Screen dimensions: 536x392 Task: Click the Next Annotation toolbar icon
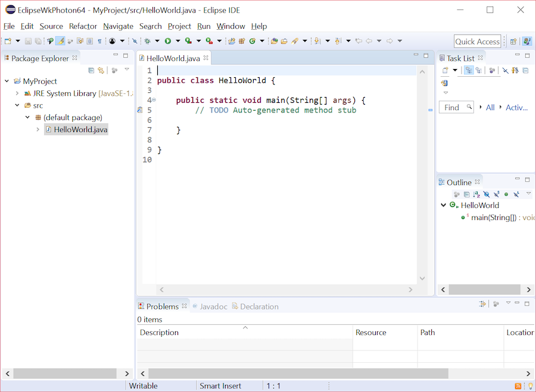317,41
